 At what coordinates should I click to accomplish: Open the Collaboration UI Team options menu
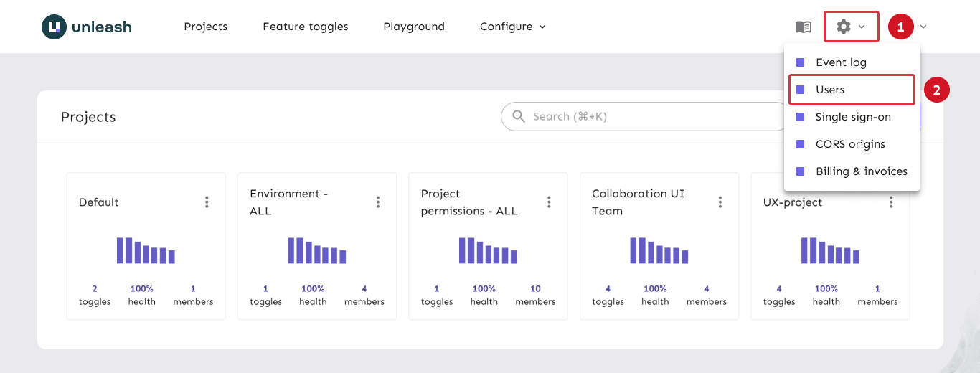click(x=720, y=202)
